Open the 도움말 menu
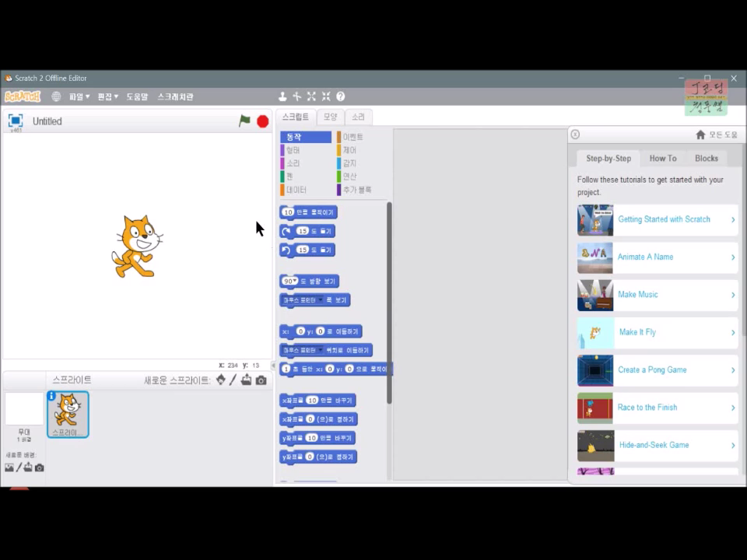This screenshot has width=747, height=560. (x=137, y=96)
